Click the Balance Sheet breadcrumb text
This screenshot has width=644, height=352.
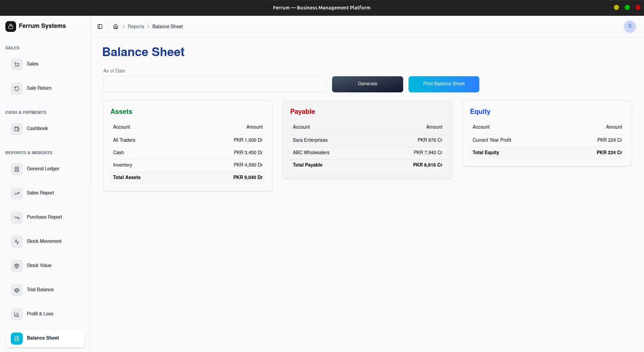[x=167, y=27]
